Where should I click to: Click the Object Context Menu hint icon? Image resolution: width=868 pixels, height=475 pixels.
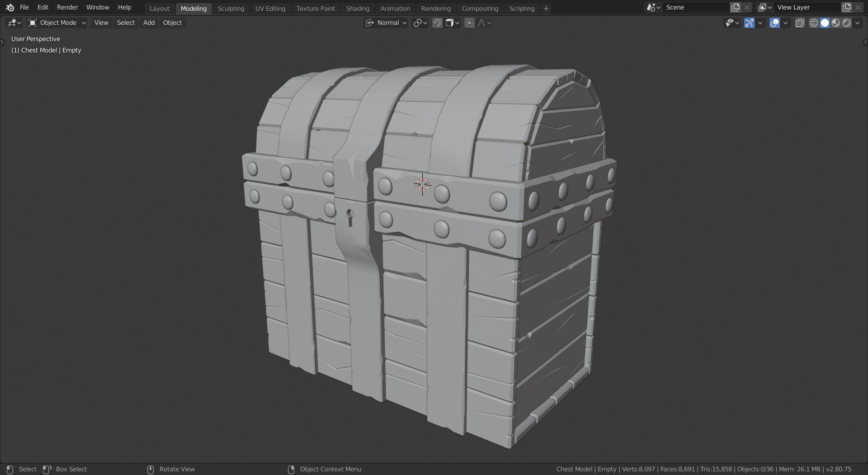coord(291,470)
